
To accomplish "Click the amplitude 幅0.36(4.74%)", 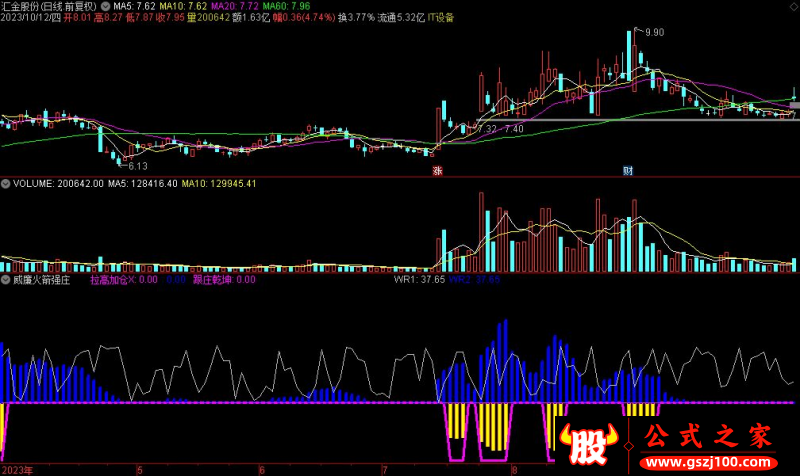I will pos(304,17).
